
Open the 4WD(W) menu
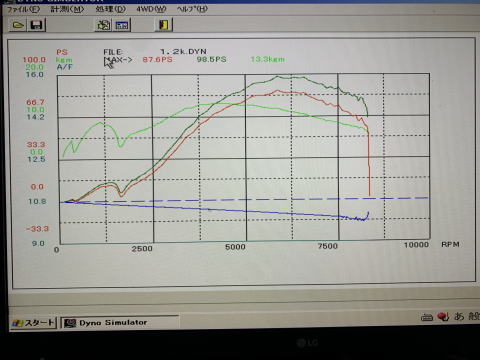coord(151,9)
